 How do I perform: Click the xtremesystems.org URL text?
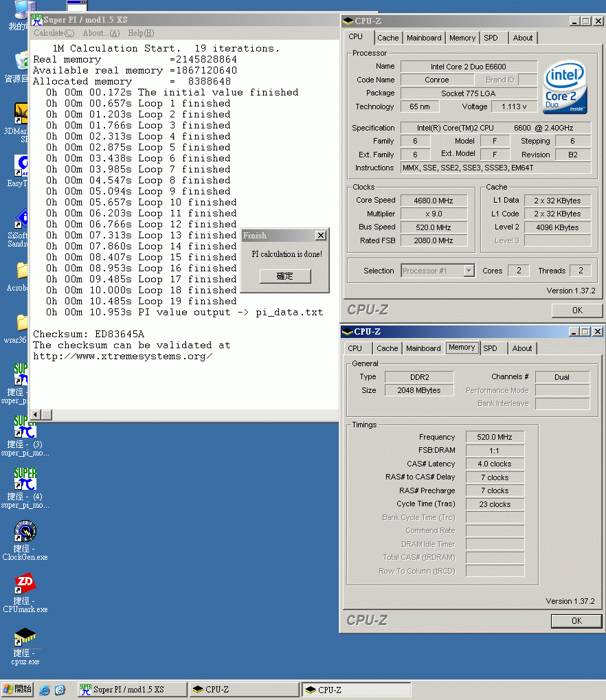pyautogui.click(x=123, y=357)
